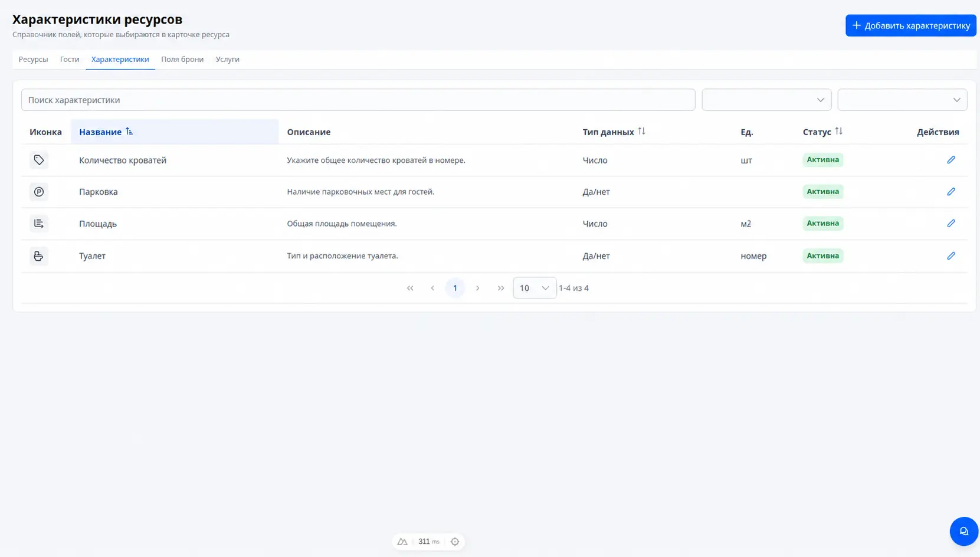Open the Услуги tab
Screen dimensions: 980x557
[x=227, y=59]
